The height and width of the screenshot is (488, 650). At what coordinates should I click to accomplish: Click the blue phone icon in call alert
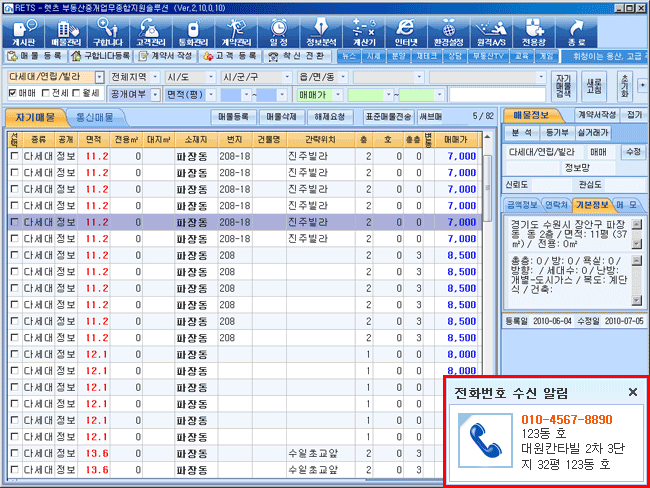point(485,440)
